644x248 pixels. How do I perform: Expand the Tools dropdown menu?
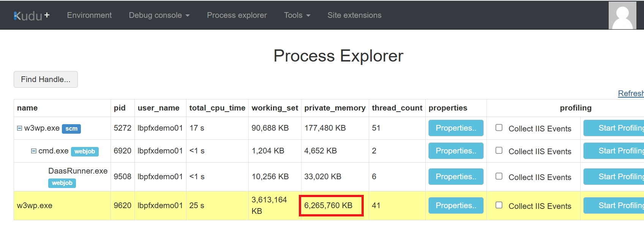coord(297,16)
